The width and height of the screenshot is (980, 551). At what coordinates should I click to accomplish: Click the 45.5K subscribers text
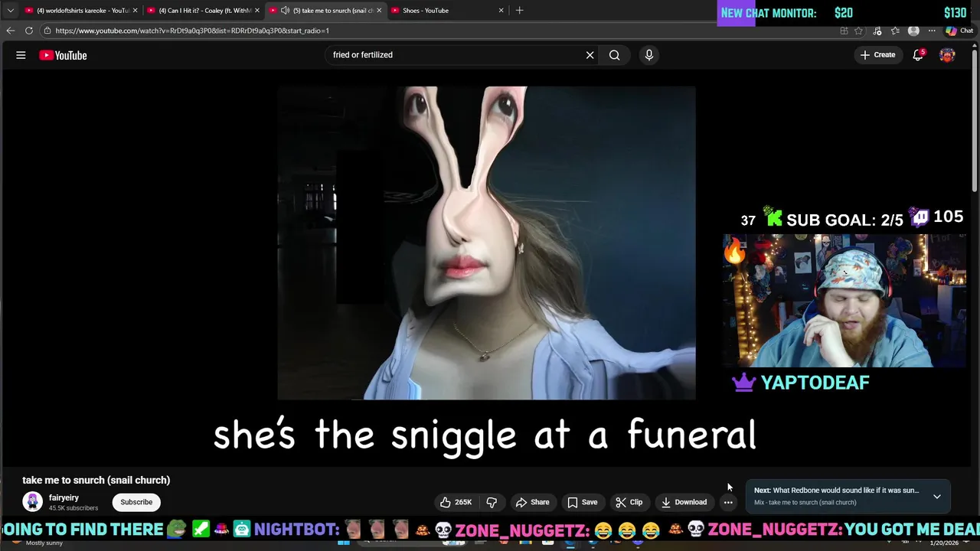coord(73,508)
